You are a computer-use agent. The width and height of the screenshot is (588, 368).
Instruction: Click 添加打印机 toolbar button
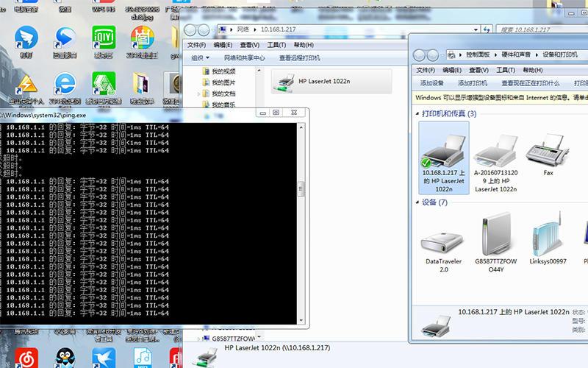[x=473, y=83]
